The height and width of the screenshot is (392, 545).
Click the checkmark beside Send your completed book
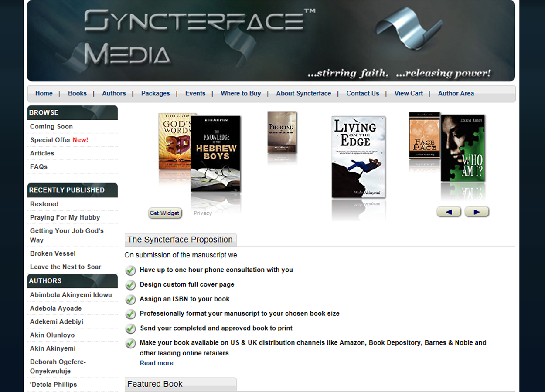(x=130, y=328)
